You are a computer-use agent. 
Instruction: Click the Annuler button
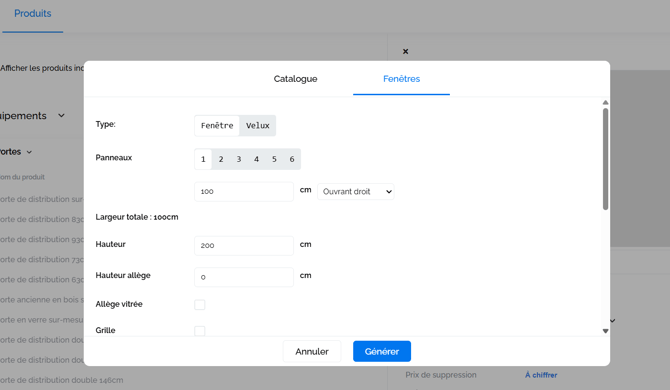point(312,351)
